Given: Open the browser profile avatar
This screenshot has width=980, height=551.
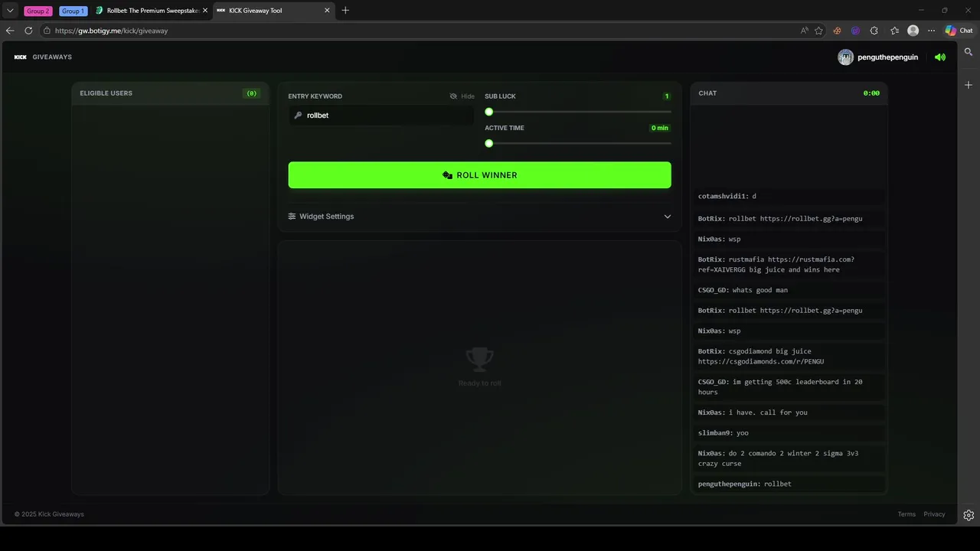Looking at the screenshot, I should [x=913, y=31].
